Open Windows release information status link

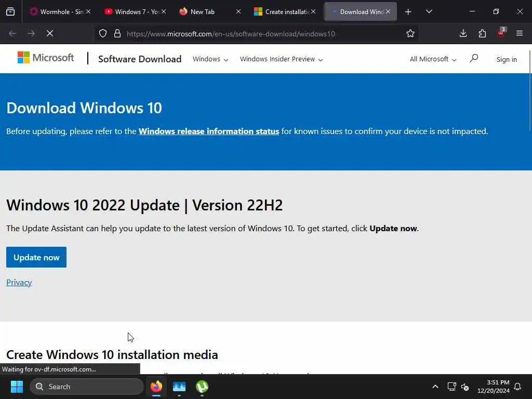(209, 131)
